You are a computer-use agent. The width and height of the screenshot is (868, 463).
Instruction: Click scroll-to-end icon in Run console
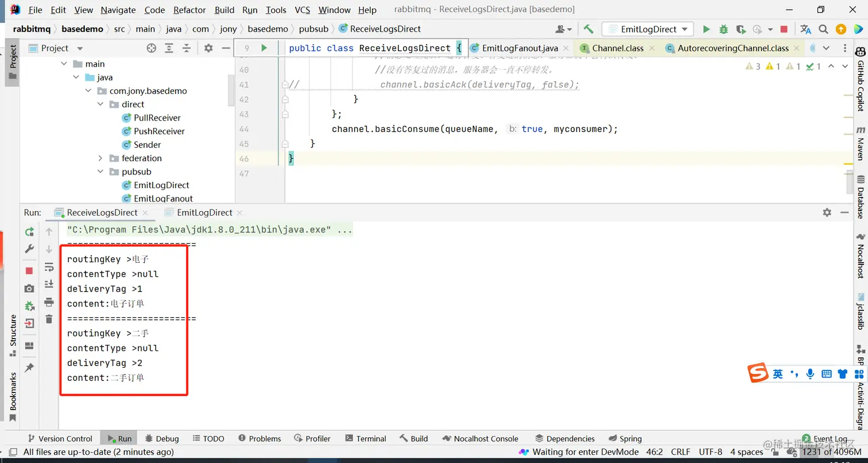(49, 284)
